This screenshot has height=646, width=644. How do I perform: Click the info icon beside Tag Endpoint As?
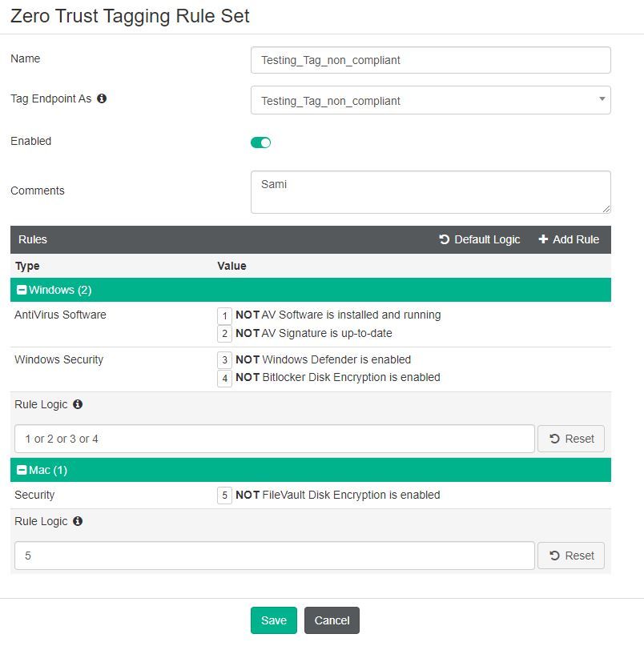[x=102, y=98]
